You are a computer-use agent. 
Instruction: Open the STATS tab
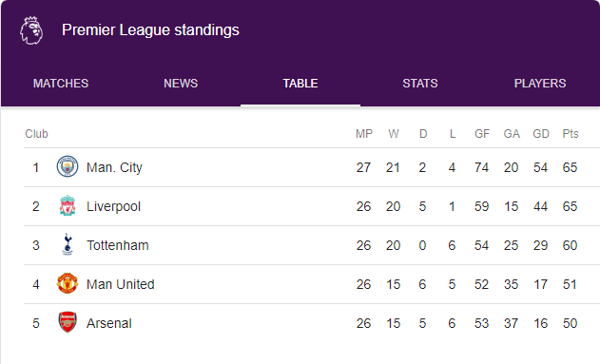click(x=420, y=84)
